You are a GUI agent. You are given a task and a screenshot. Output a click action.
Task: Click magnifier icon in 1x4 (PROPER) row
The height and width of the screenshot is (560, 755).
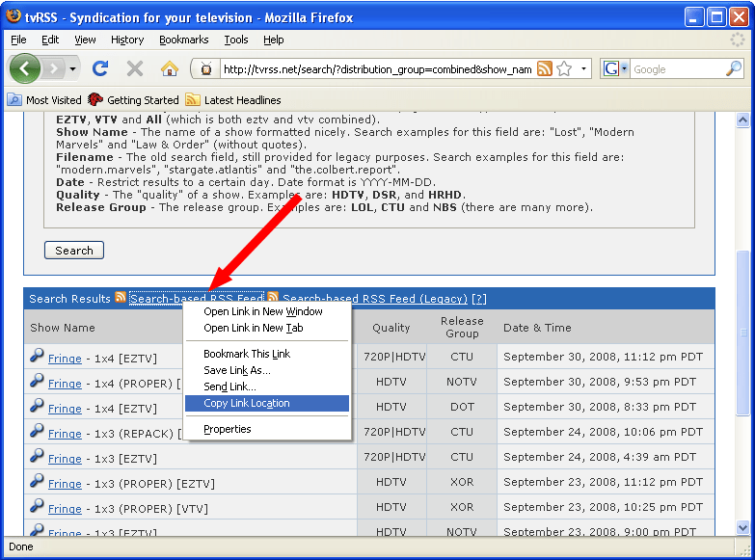(x=37, y=381)
